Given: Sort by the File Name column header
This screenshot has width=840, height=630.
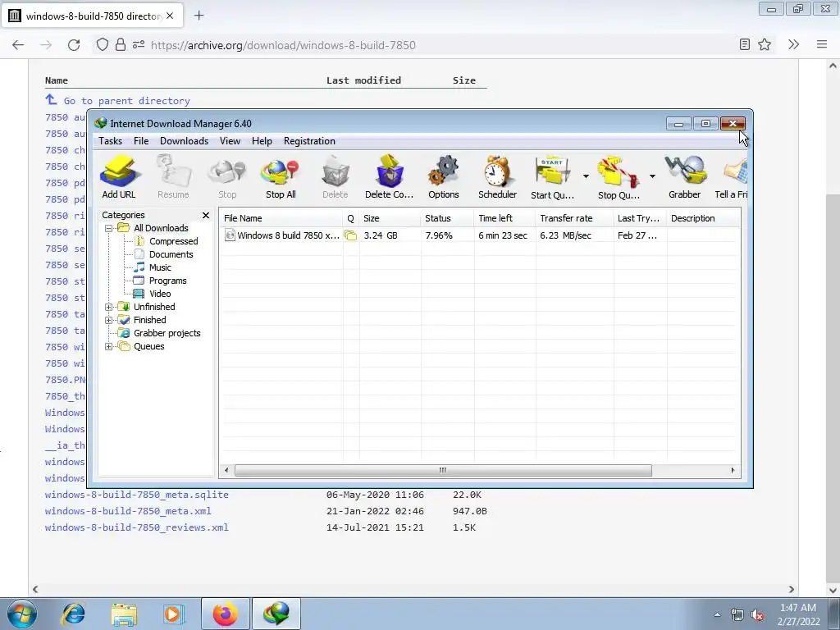Looking at the screenshot, I should coord(281,218).
